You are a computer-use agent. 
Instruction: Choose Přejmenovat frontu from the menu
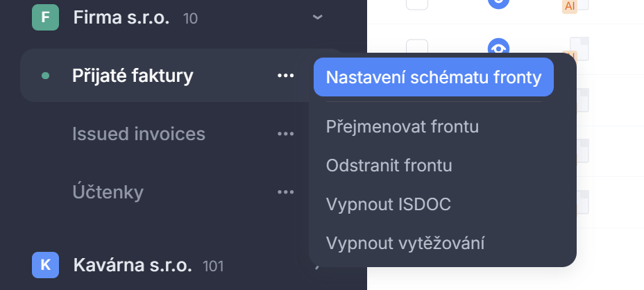tap(402, 127)
